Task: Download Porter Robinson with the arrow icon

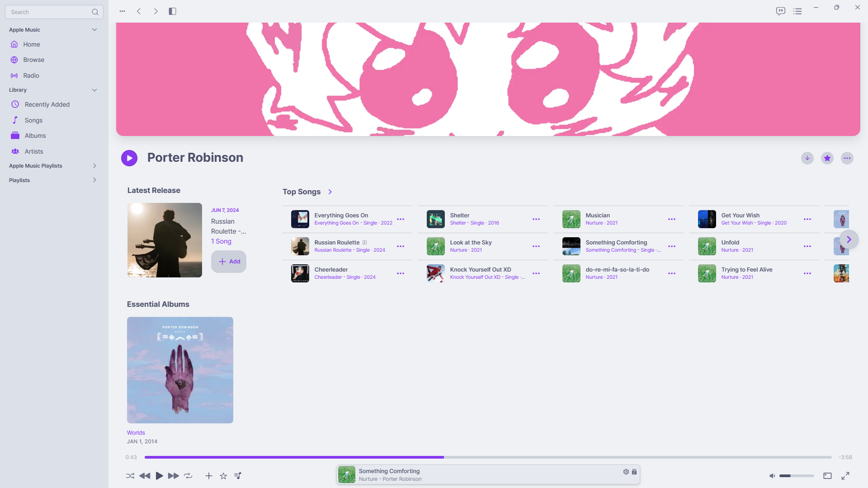Action: (x=807, y=158)
